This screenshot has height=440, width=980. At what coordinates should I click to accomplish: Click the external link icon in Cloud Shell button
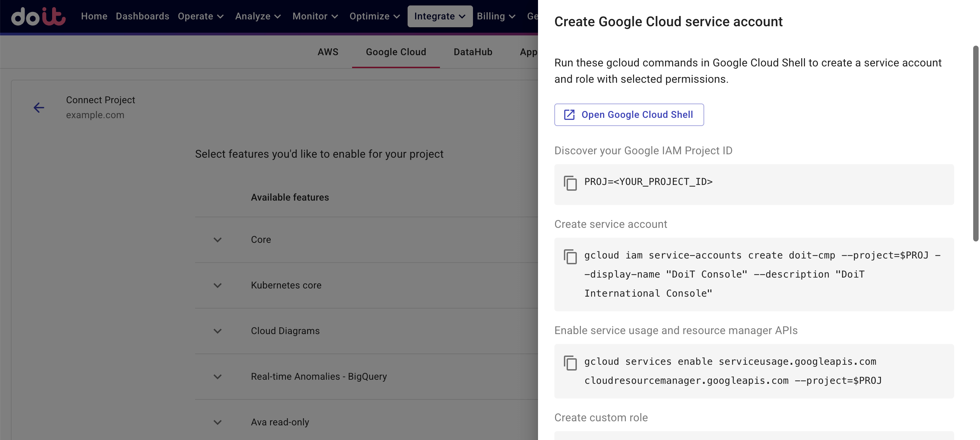click(x=569, y=114)
